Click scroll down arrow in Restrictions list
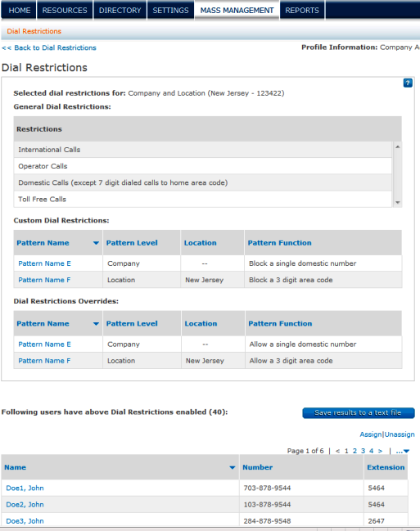Image resolution: width=420 pixels, height=531 pixels. (398, 203)
